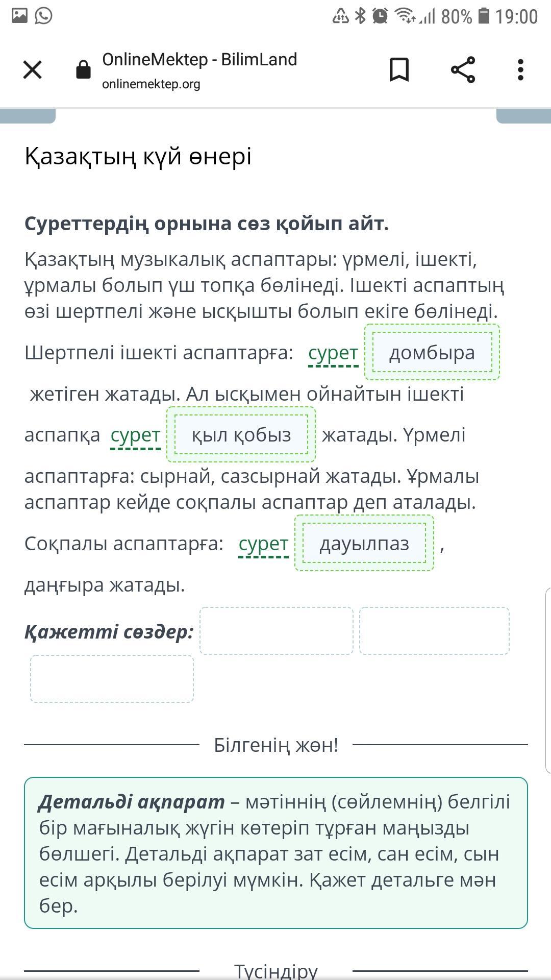Open the share icon
The image size is (551, 980).
463,70
